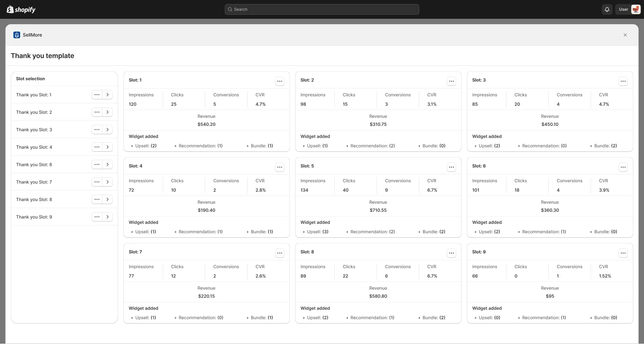
Task: Expand Thank you Slot: 7 chevron
Action: 107,182
